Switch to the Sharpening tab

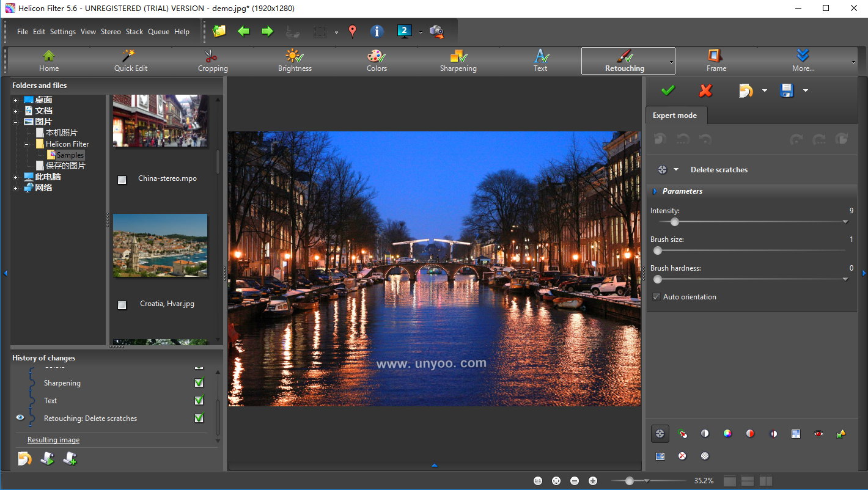pyautogui.click(x=458, y=61)
